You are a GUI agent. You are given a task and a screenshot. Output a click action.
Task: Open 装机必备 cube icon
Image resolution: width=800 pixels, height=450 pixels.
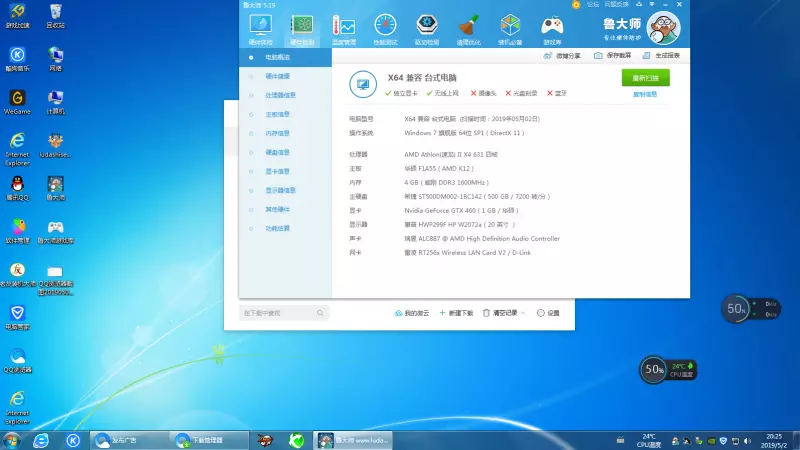[x=510, y=30]
